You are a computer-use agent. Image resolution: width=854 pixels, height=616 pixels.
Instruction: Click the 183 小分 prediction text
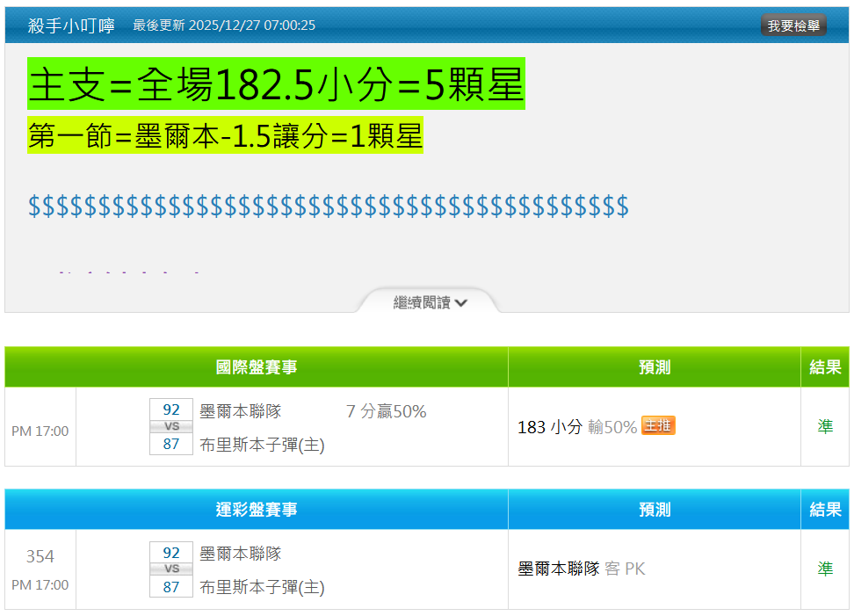[x=550, y=427]
